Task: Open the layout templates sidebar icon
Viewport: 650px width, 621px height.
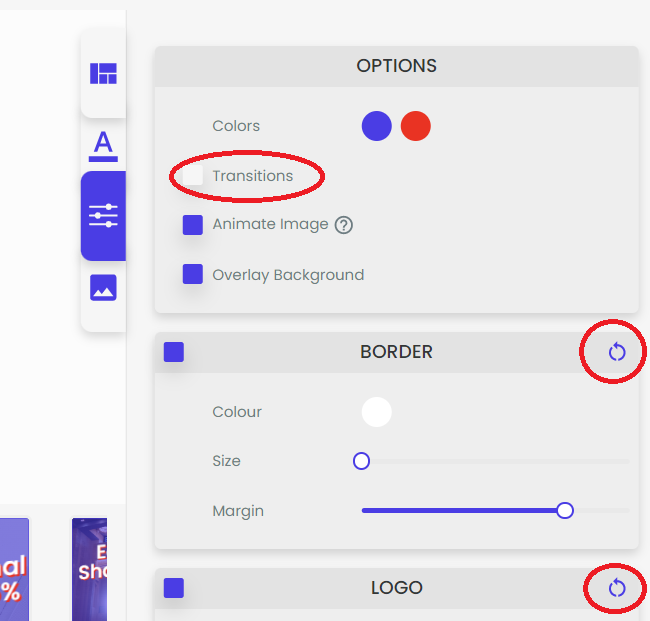Action: (x=103, y=74)
